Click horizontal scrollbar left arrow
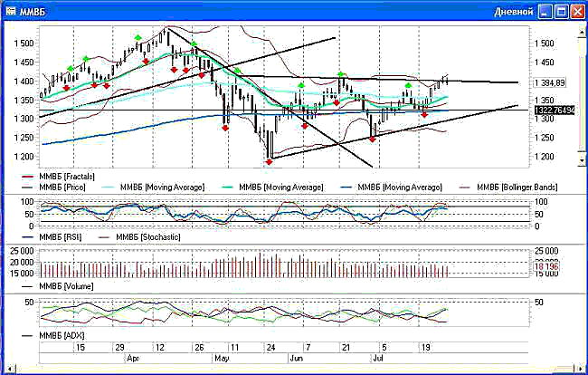Screen dimensions: 588x375 pyautogui.click(x=9, y=369)
